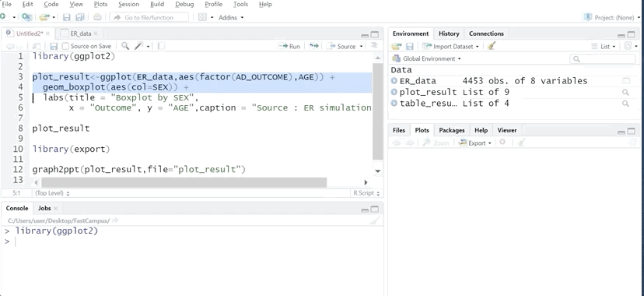Open the Files tab
The height and width of the screenshot is (296, 644).
tap(399, 130)
